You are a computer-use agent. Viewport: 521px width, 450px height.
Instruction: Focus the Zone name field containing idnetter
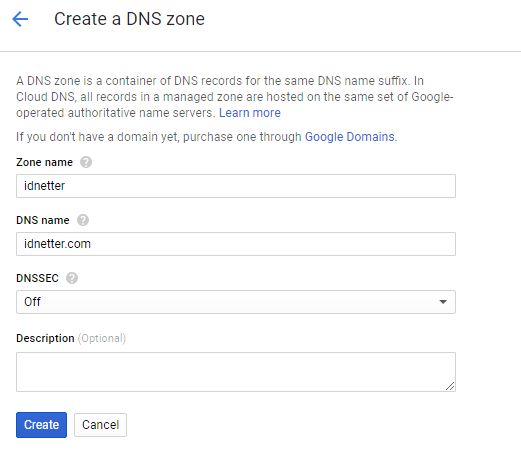(x=236, y=186)
